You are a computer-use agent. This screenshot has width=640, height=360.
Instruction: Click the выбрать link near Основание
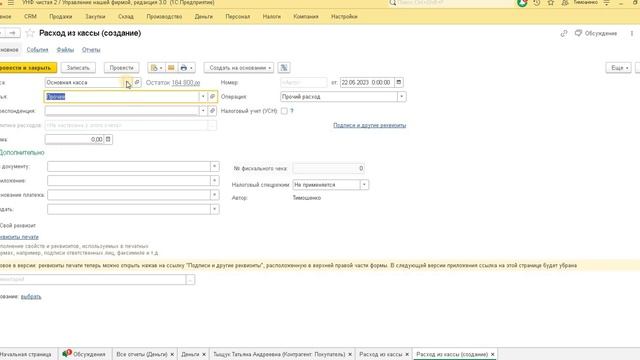coord(31,297)
